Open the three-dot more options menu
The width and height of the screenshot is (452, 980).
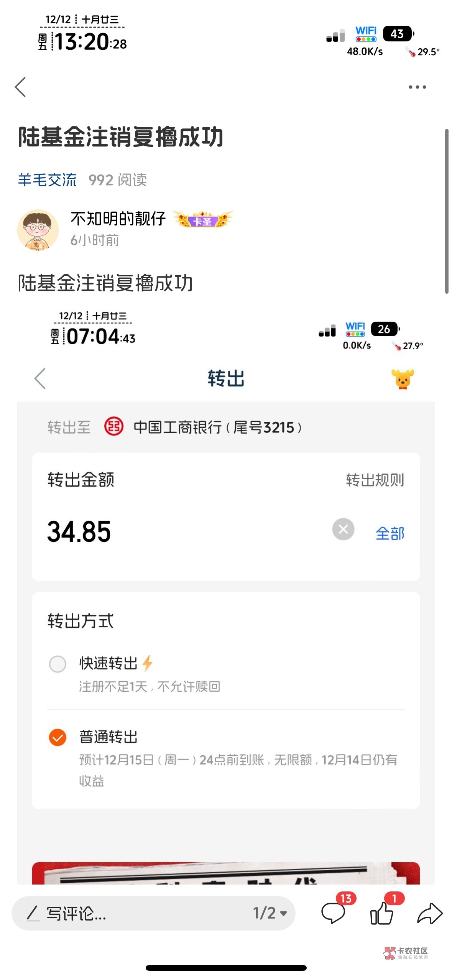pyautogui.click(x=417, y=87)
